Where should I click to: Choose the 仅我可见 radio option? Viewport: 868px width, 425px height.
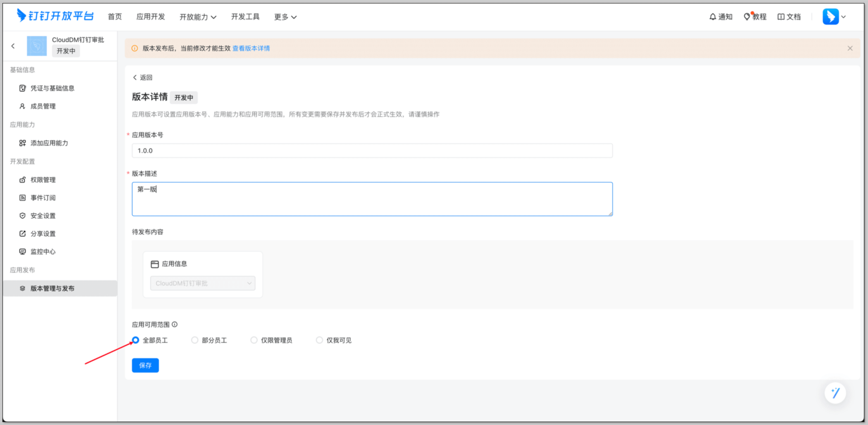click(x=319, y=340)
